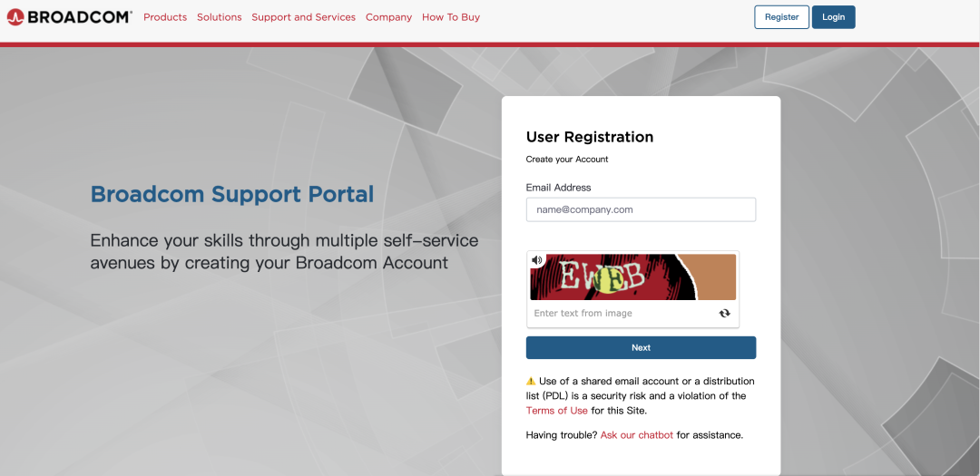The height and width of the screenshot is (476, 980).
Task: Click the captcha image
Action: pyautogui.click(x=633, y=277)
